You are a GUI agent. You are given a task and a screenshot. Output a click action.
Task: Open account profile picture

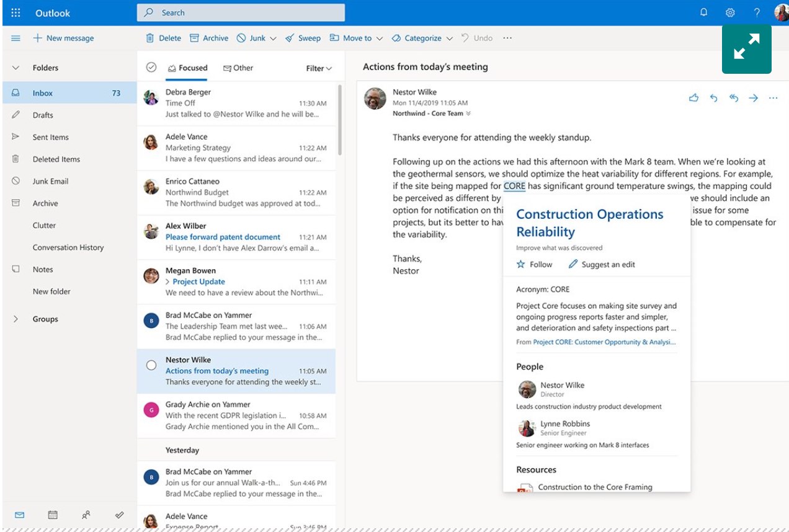point(781,12)
